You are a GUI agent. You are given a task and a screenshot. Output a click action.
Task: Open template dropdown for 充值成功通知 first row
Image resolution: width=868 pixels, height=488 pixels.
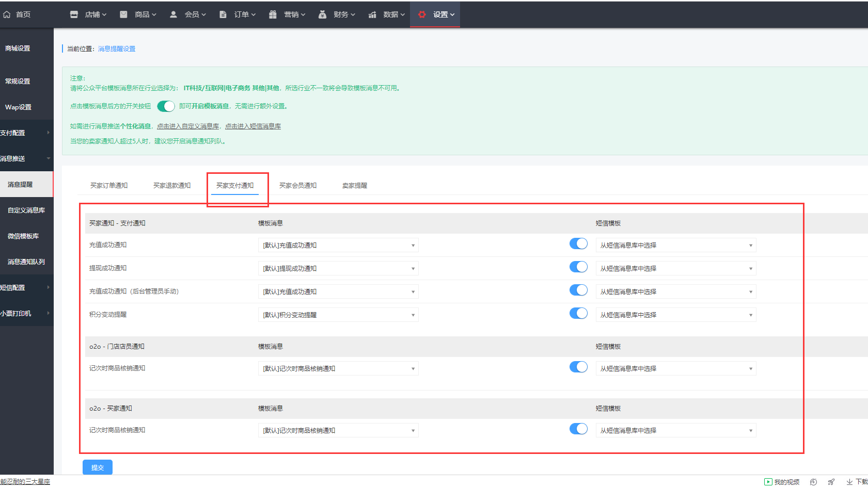pyautogui.click(x=338, y=245)
